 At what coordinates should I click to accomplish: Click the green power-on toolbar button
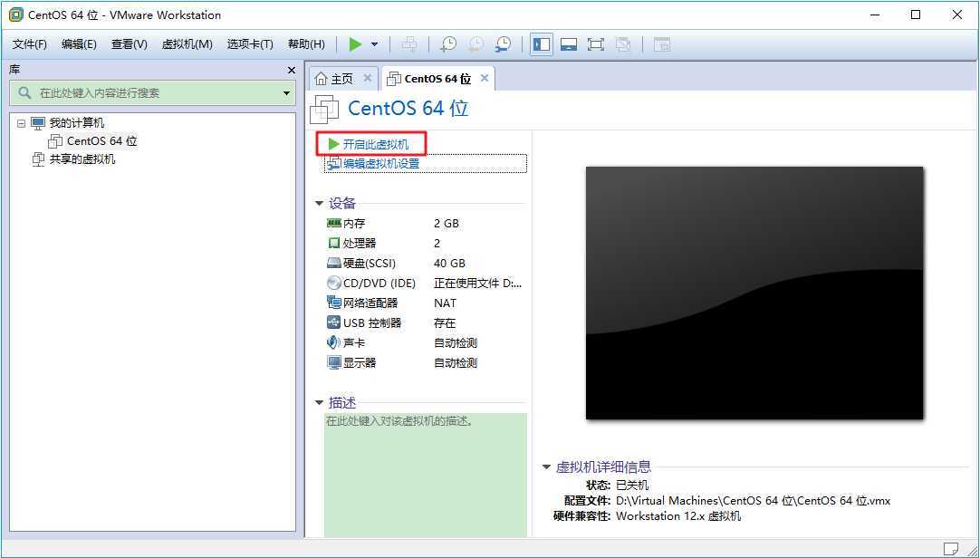pos(355,44)
